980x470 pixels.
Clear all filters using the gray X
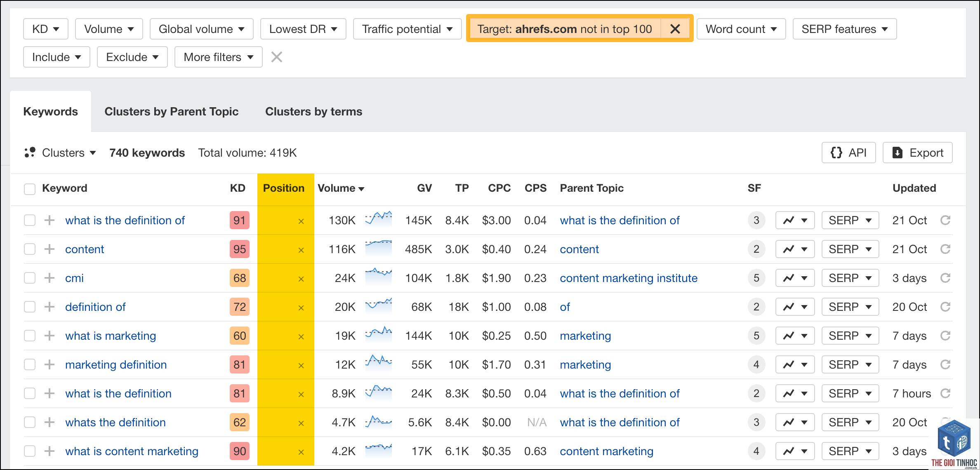[x=277, y=57]
